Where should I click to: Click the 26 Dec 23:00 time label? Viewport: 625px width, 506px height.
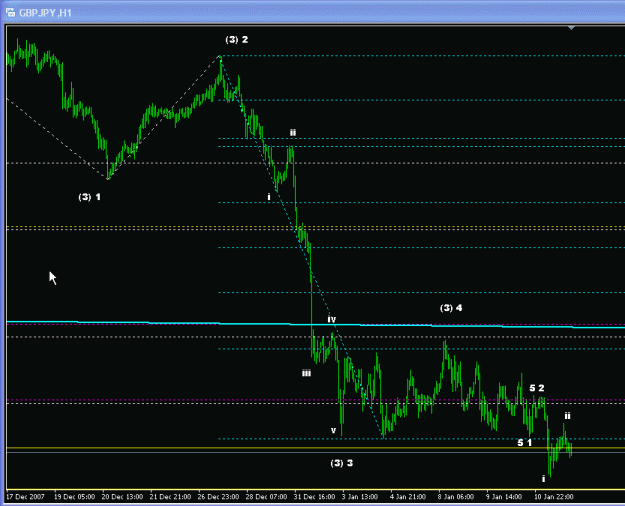pyautogui.click(x=218, y=497)
